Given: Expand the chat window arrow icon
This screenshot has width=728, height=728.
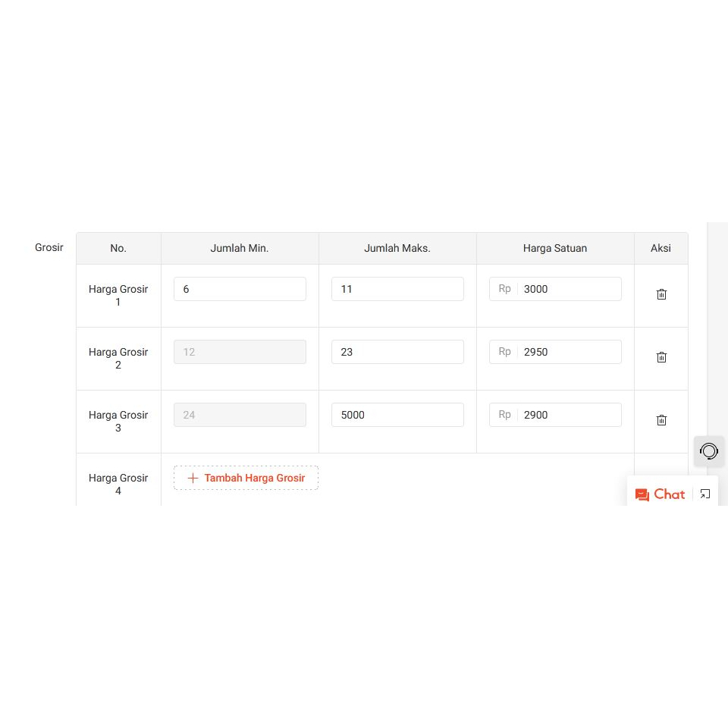Looking at the screenshot, I should click(x=705, y=494).
